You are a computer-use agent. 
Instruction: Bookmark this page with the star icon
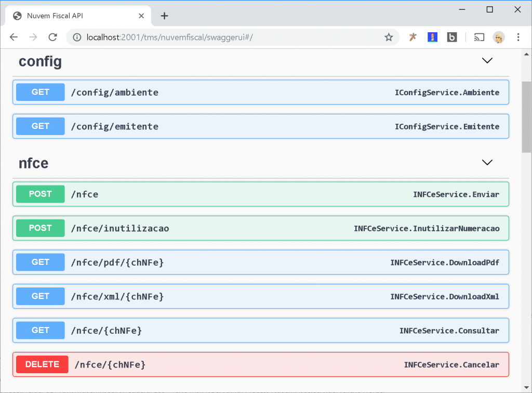point(388,37)
